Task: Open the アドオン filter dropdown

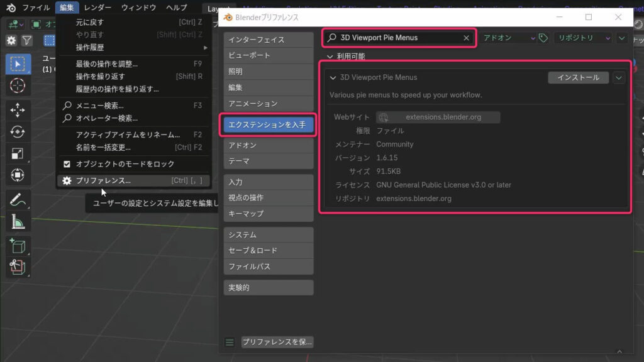Action: point(508,38)
